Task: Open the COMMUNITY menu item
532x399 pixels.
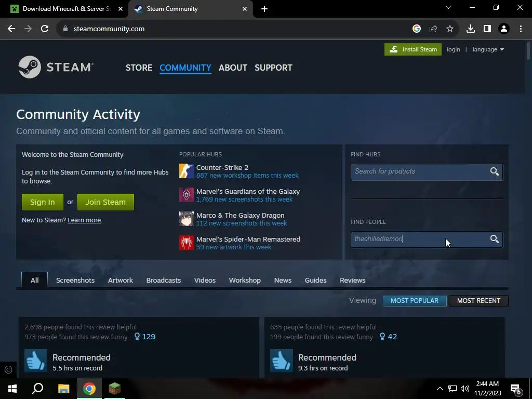Action: (x=185, y=68)
